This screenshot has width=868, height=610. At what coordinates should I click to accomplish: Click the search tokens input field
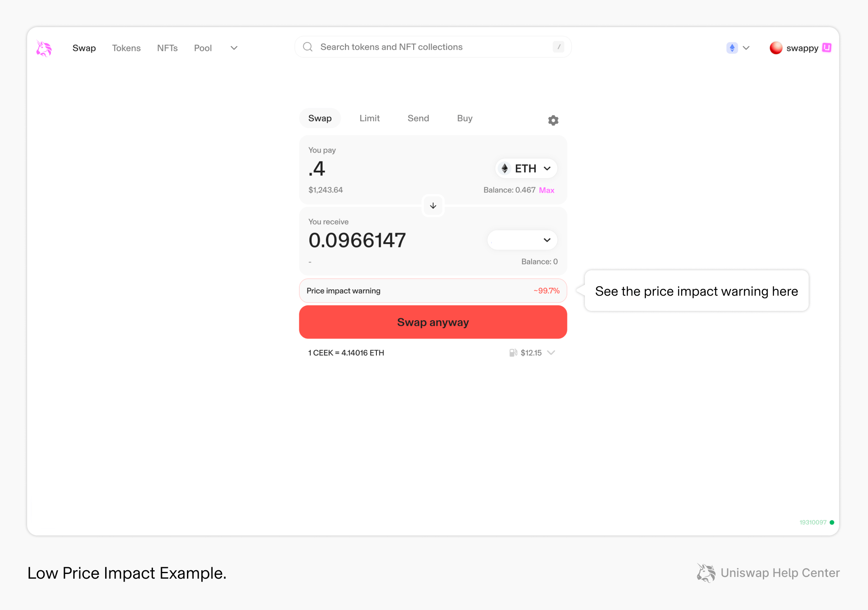click(424, 47)
